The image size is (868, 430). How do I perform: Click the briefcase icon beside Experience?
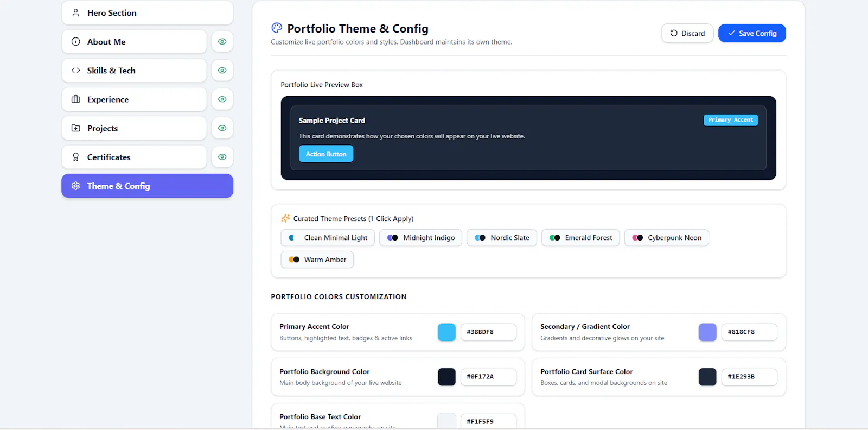76,99
